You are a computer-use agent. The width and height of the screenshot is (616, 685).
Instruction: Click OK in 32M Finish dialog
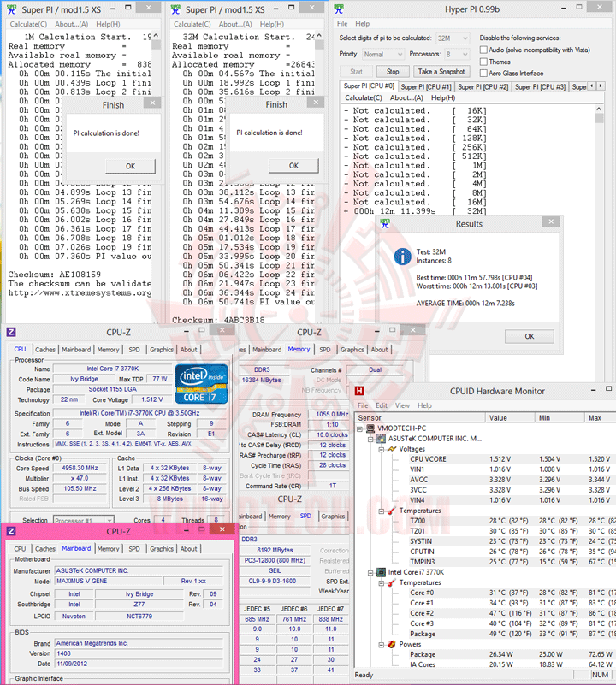[293, 166]
